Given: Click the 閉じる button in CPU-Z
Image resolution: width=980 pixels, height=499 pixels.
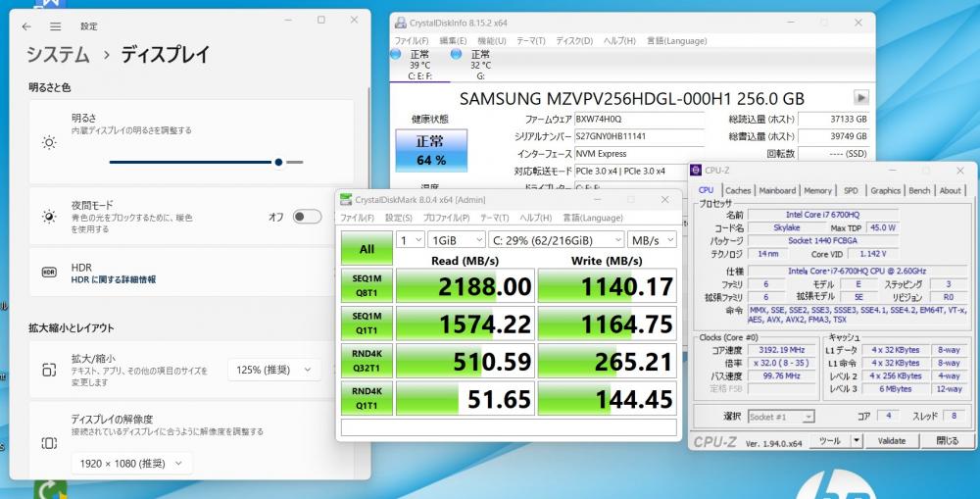Looking at the screenshot, I should click(947, 441).
